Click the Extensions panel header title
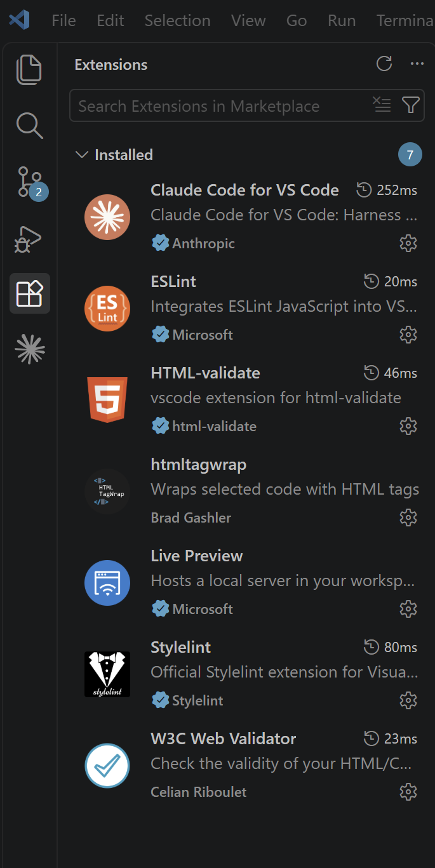 (x=110, y=64)
